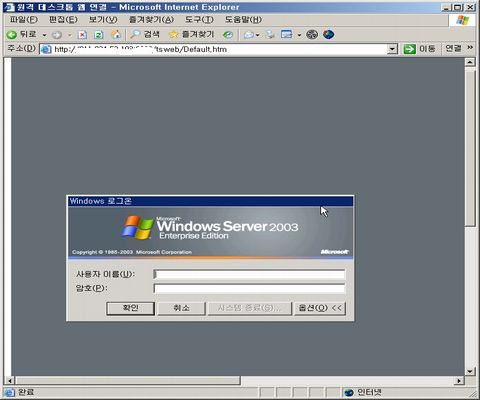Click the 확인 button in logon dialog
This screenshot has width=480, height=400.
130,308
